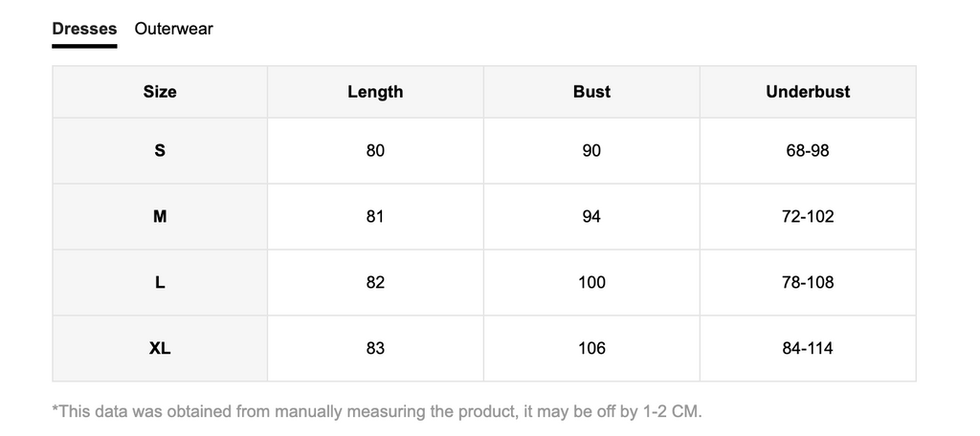Click the underbust 78-108 cell
Image resolution: width=980 pixels, height=436 pixels.
pos(808,282)
